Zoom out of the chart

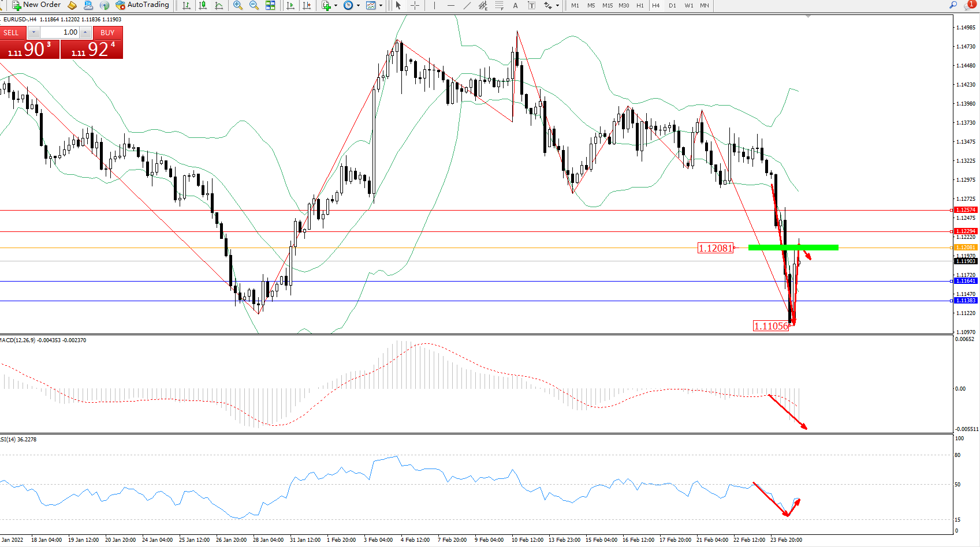point(254,6)
